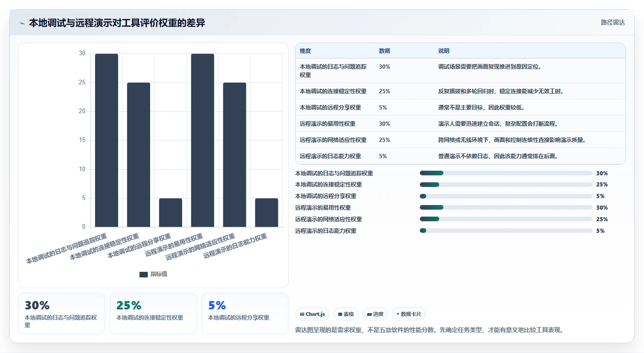Click the x-axis label 远程演示的日志能力权重

(235, 246)
